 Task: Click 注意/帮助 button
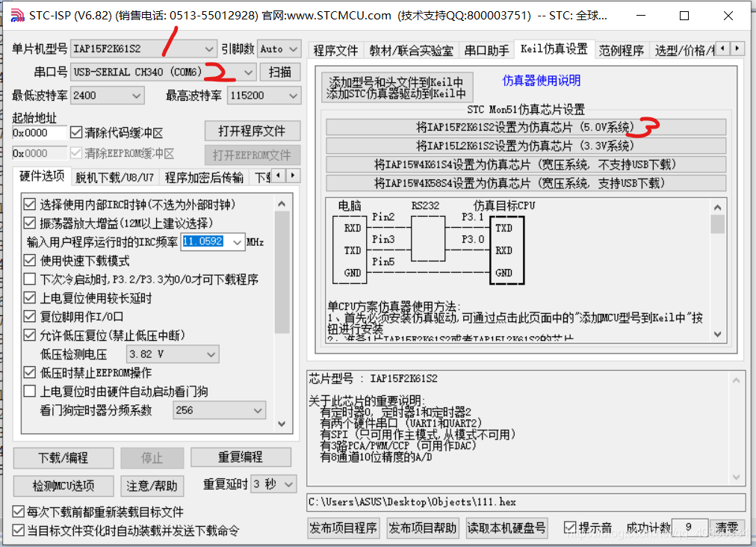pos(152,486)
